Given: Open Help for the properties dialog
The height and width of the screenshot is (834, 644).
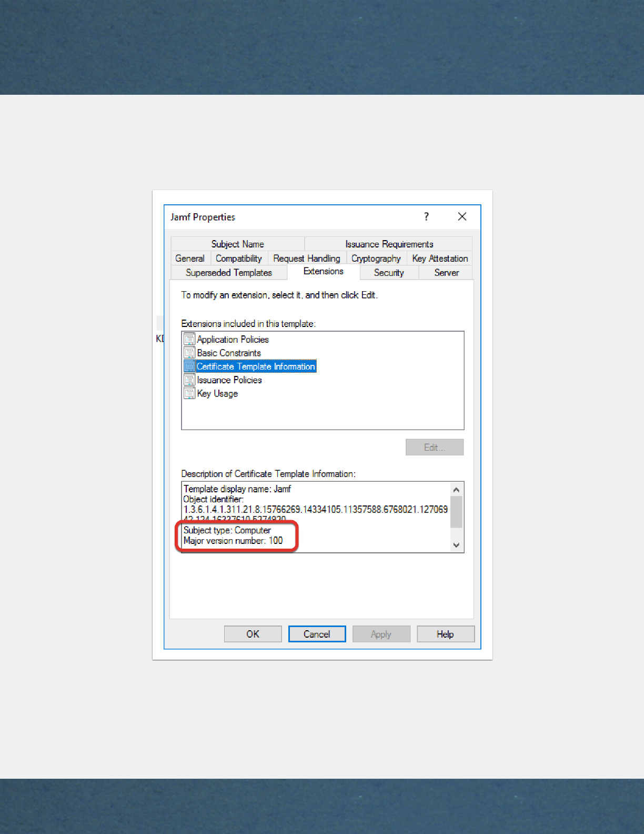Looking at the screenshot, I should [445, 634].
